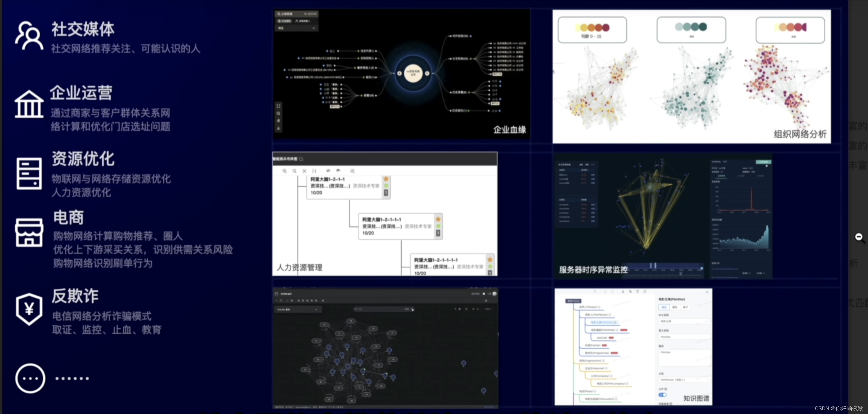Click the AntGraph search input field
This screenshot has height=414, width=868.
pos(384,309)
